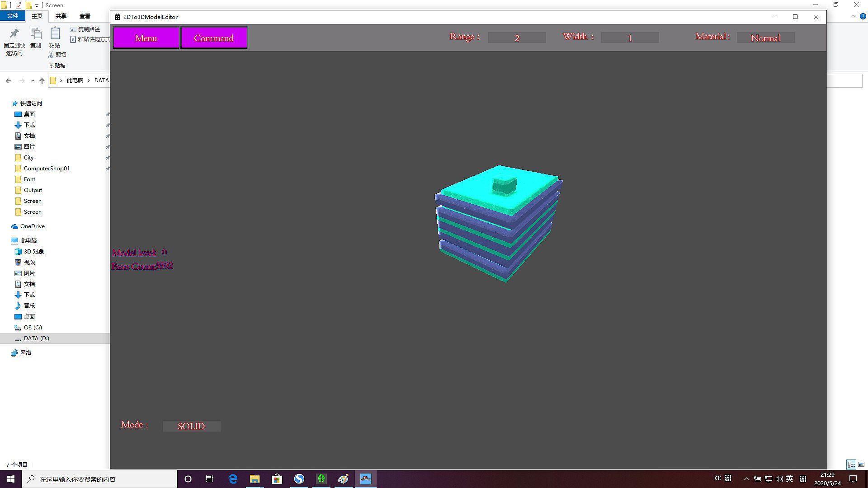Click the Range value field
The image size is (868, 488).
pyautogui.click(x=517, y=38)
